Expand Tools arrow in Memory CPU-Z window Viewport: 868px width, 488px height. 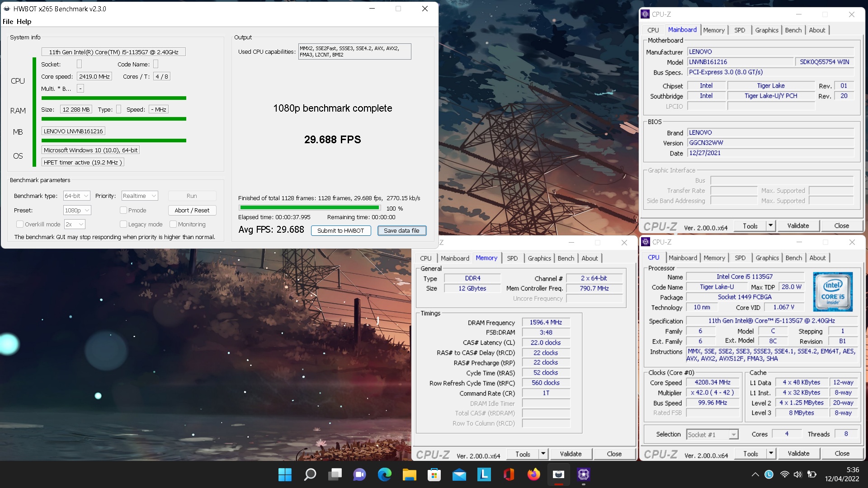(543, 454)
